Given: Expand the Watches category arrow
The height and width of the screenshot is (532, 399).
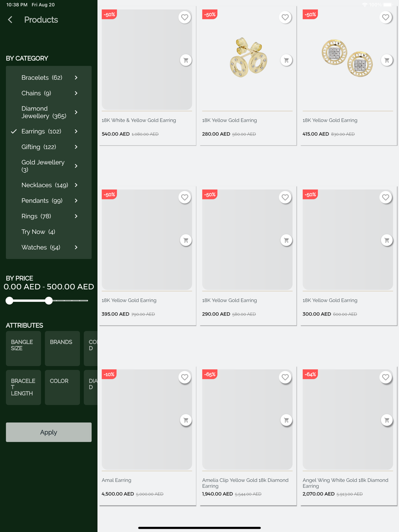Looking at the screenshot, I should [x=76, y=247].
